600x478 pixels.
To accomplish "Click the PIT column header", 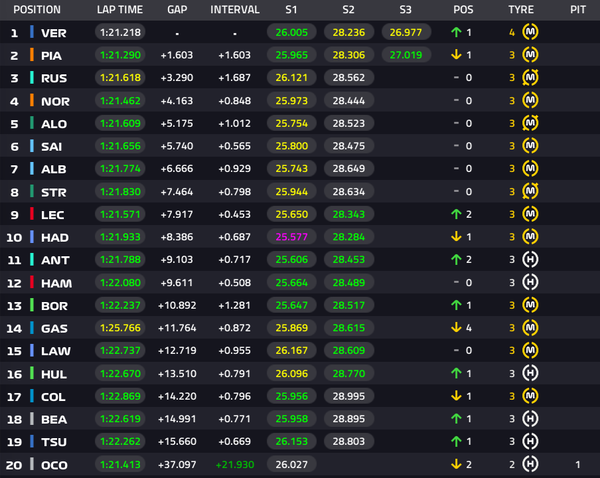I will pyautogui.click(x=578, y=10).
